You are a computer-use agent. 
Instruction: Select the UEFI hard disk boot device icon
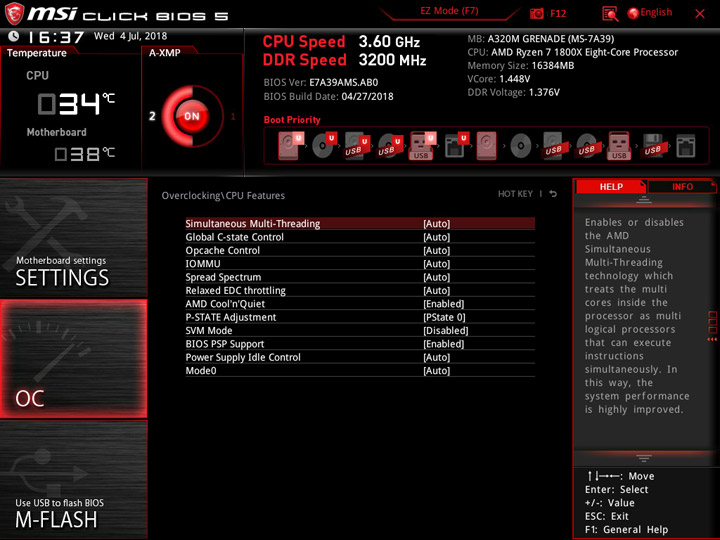289,146
